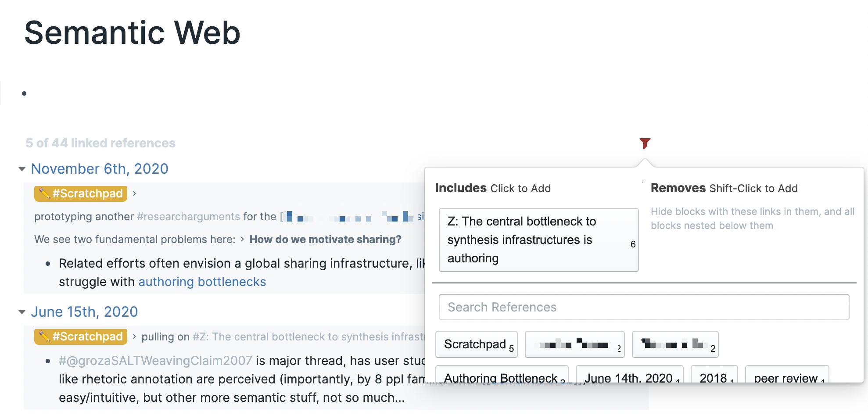Add the Scratchpad filter option
The image size is (868, 415).
pyautogui.click(x=476, y=344)
